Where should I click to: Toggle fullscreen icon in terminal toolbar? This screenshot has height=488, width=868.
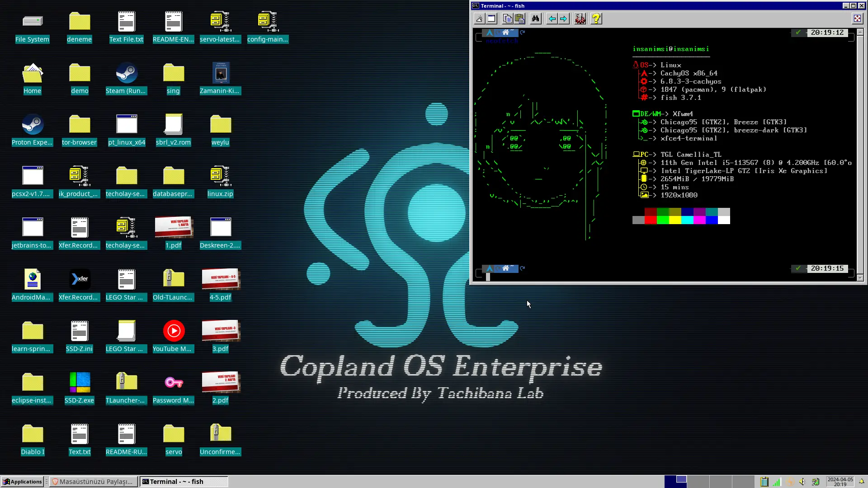857,19
